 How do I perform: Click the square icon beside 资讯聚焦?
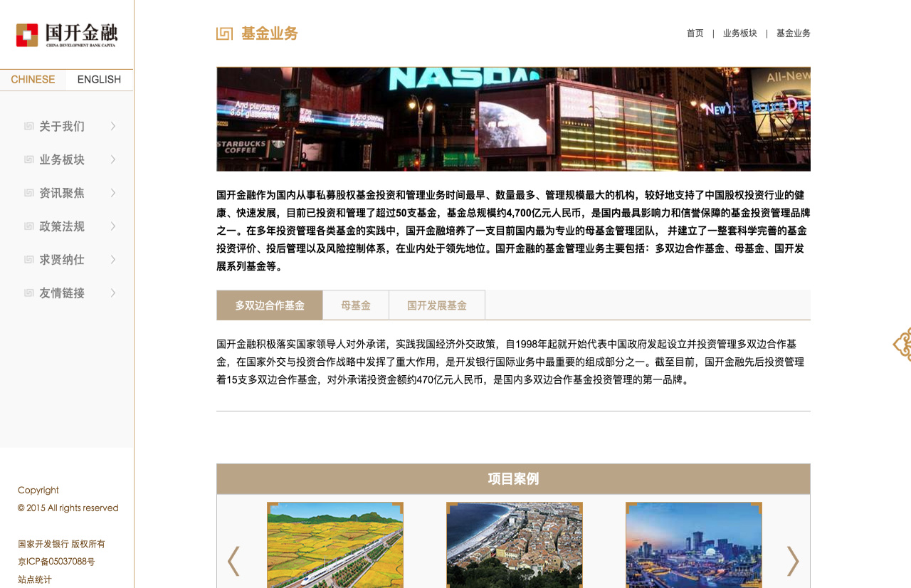tap(29, 193)
